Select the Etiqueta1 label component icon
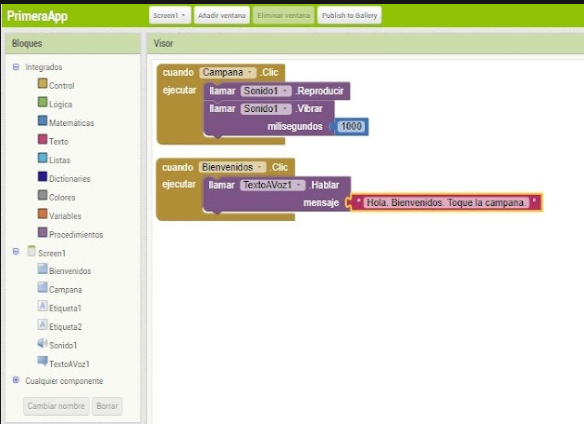 click(42, 306)
